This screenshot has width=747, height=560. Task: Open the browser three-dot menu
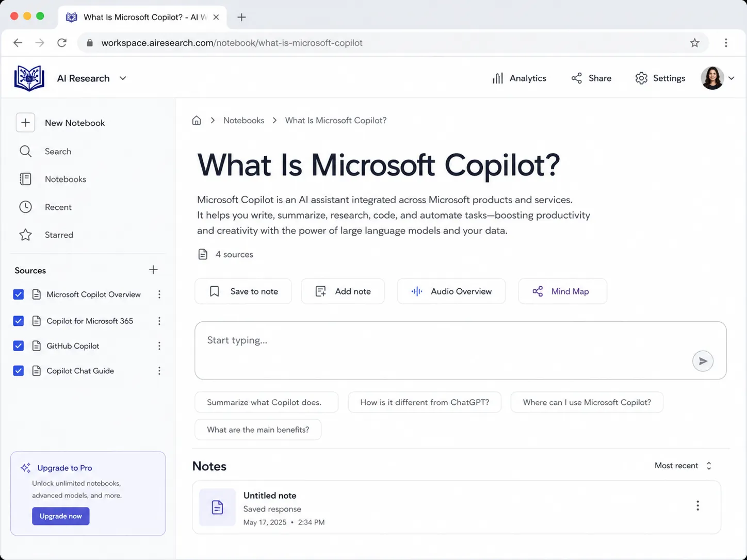tap(726, 43)
